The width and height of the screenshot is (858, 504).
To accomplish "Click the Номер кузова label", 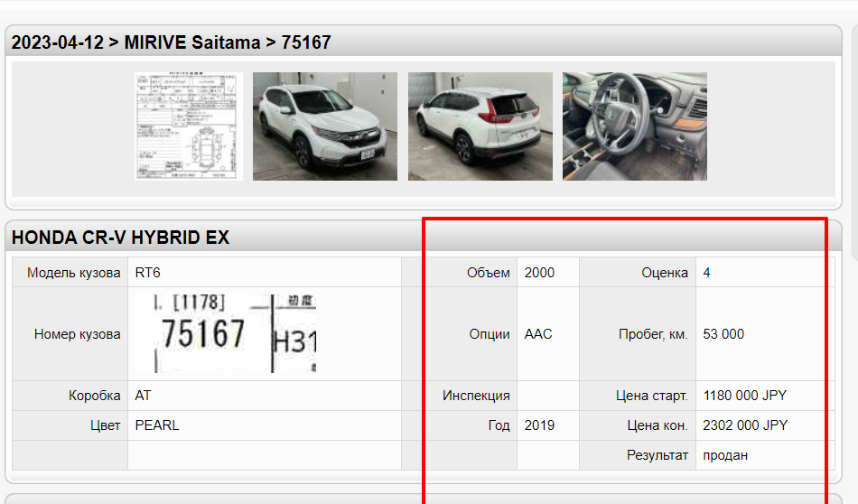I will click(x=77, y=334).
